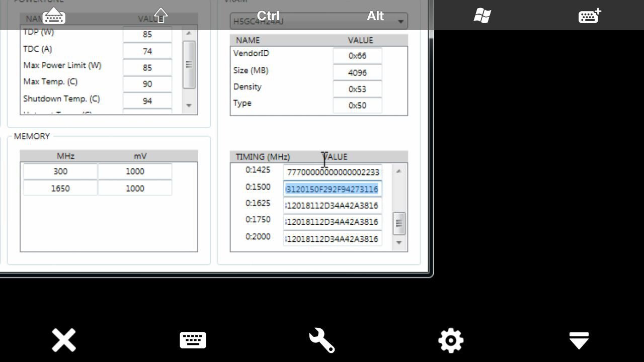Click the Powertune list scrollbar thumb
This screenshot has width=644, height=362.
coord(189,64)
